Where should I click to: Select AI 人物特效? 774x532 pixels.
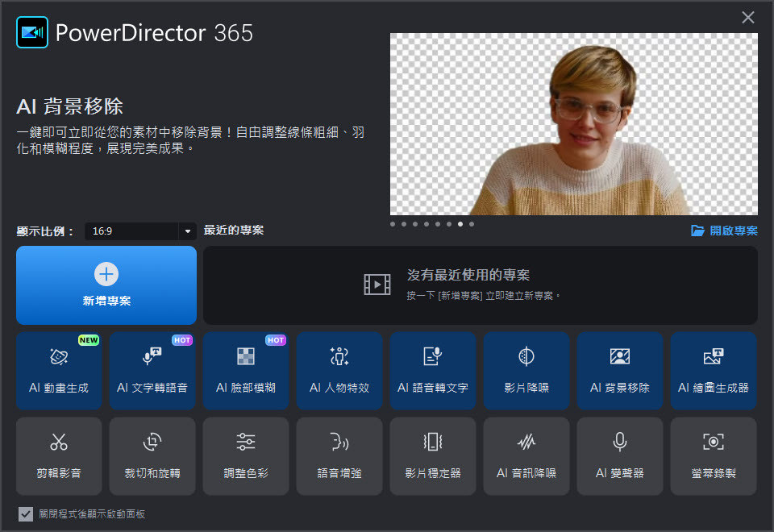point(339,371)
